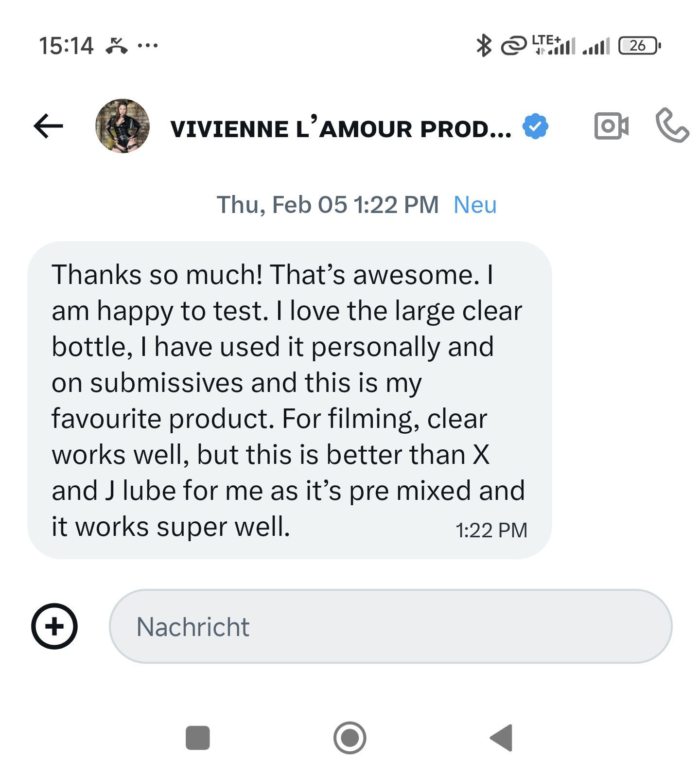Screen dimensions: 700x778
Task: Open recent apps with square button
Action: (198, 738)
